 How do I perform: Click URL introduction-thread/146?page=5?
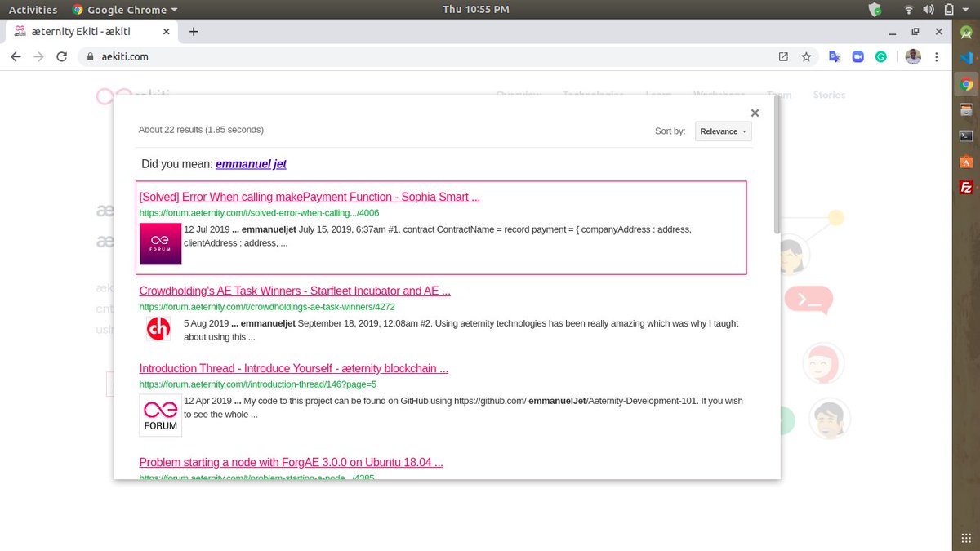(258, 384)
